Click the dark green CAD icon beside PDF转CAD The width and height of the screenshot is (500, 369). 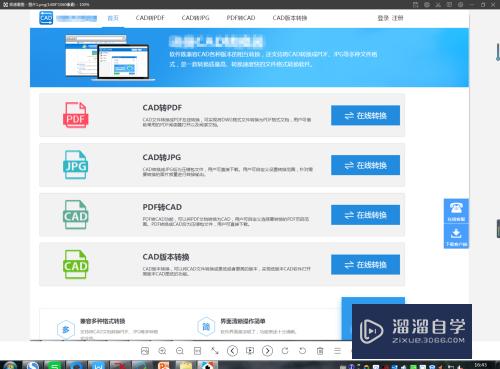[76, 215]
